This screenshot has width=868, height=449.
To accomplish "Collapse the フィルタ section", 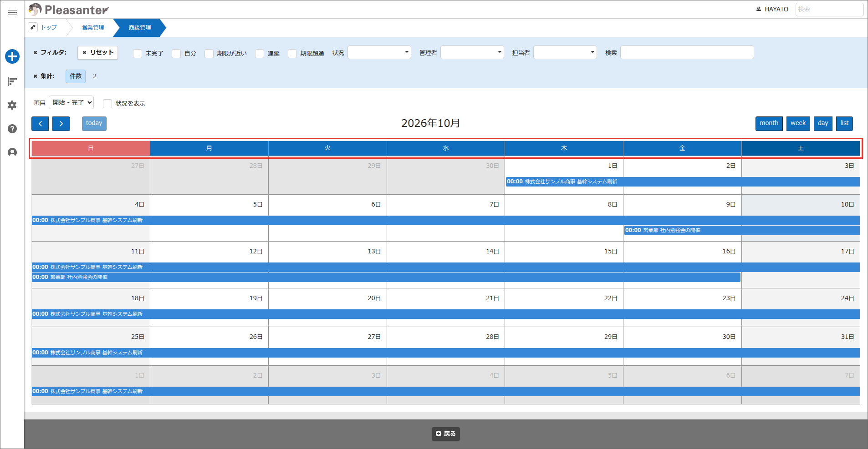I will click(50, 52).
